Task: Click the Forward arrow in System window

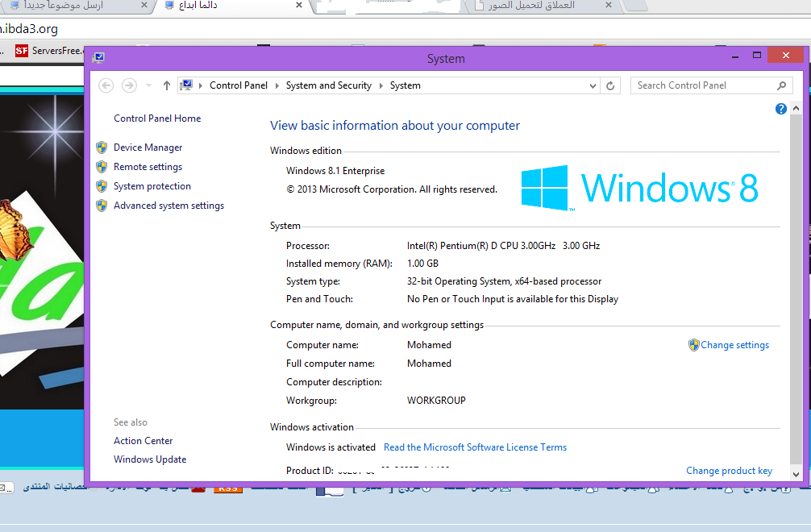Action: 129,85
